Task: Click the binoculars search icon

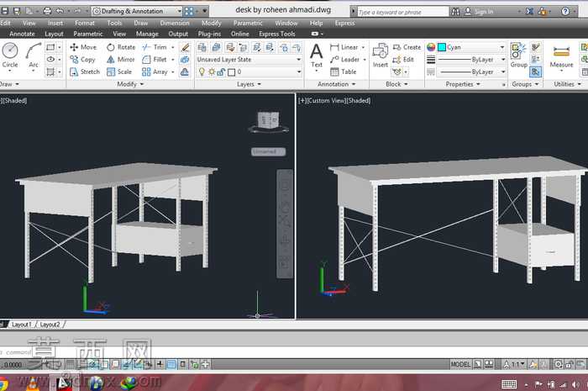Action: [455, 12]
